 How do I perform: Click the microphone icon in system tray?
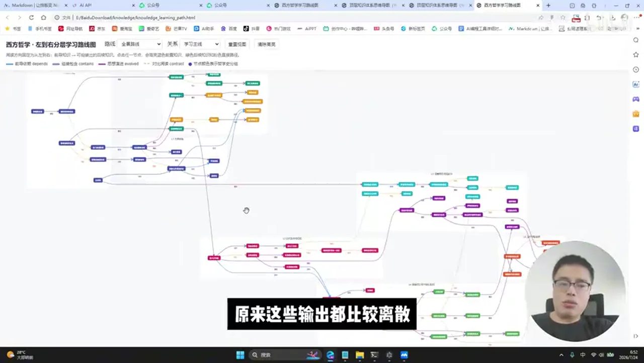(573, 355)
